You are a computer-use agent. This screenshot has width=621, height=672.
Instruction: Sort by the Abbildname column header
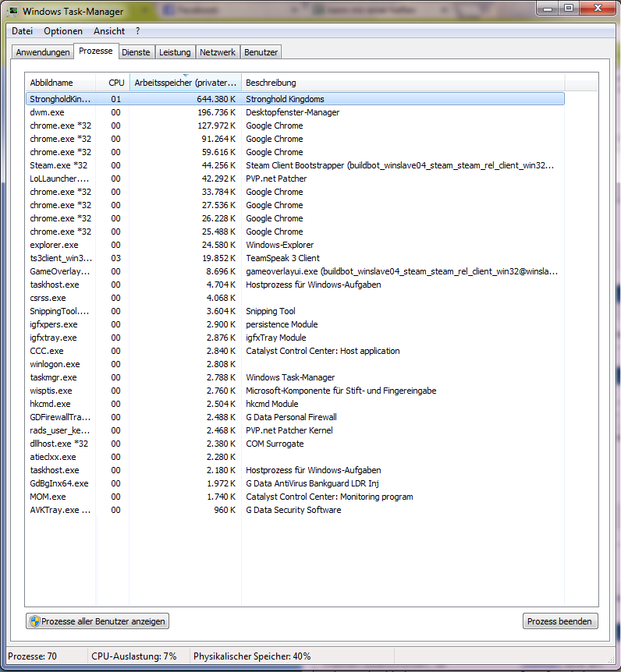(x=61, y=83)
